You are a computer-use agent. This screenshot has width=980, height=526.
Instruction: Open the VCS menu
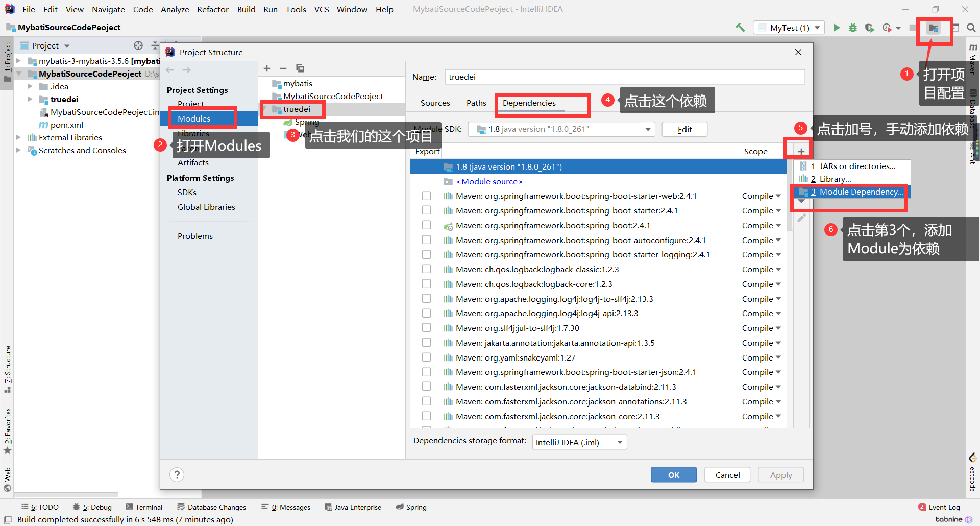[322, 9]
